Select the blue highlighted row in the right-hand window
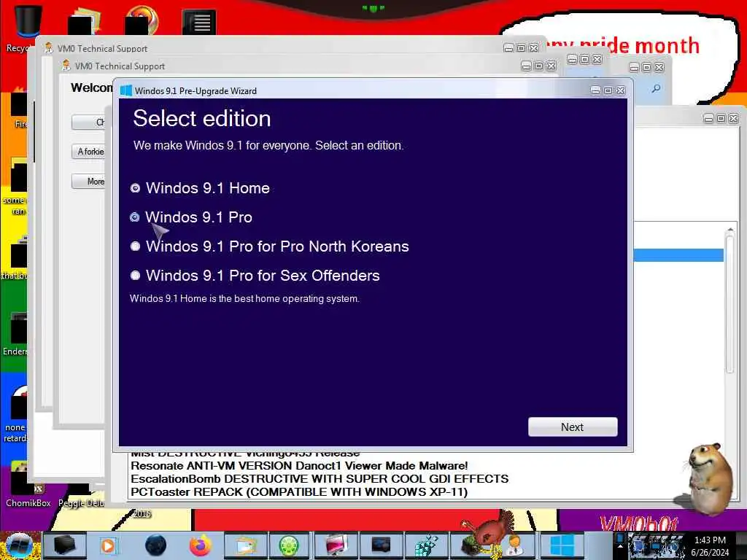This screenshot has width=747, height=560. pos(678,254)
